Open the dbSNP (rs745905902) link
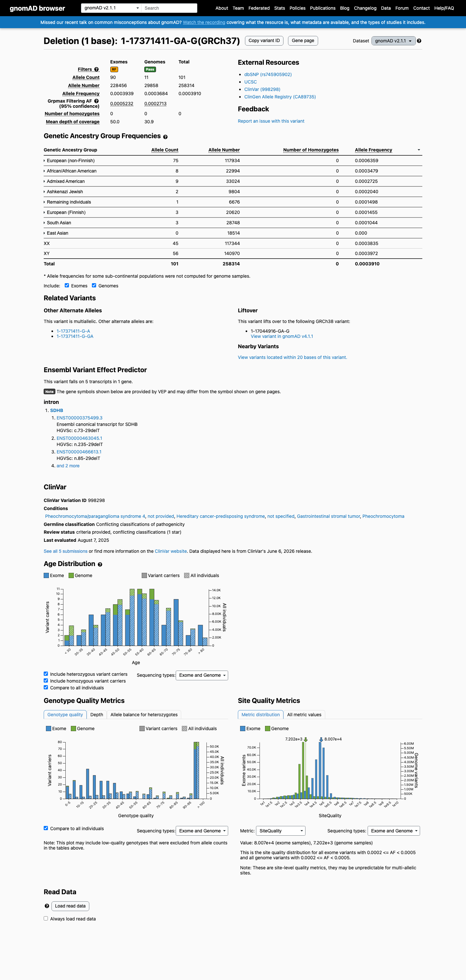This screenshot has height=980, width=466. coord(268,74)
